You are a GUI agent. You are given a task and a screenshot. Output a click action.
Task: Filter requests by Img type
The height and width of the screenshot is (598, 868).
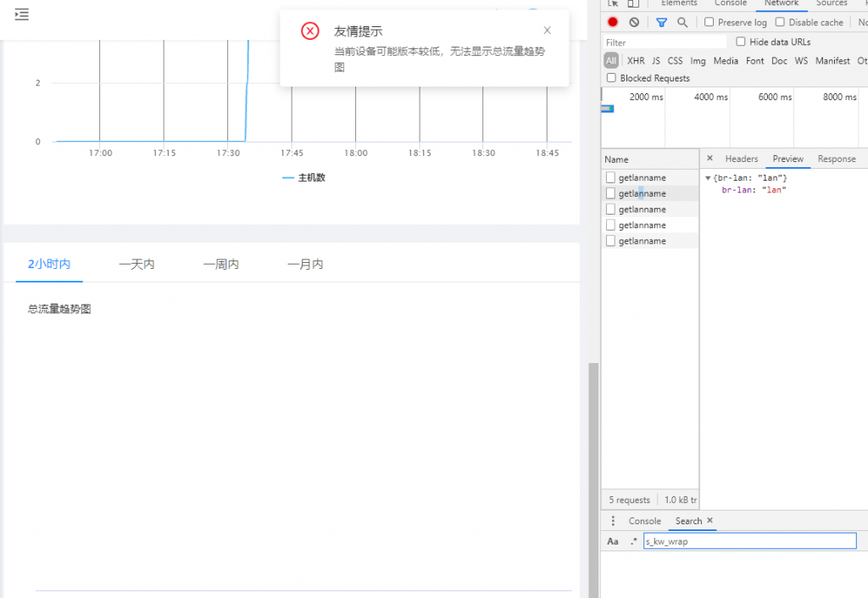[698, 61]
